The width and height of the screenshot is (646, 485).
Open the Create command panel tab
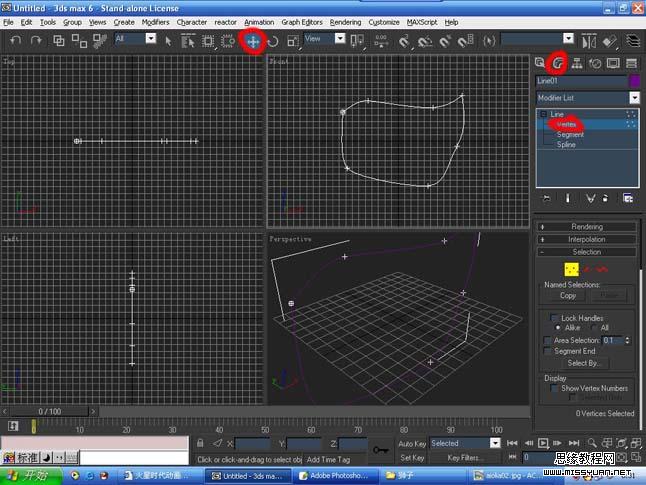pyautogui.click(x=540, y=63)
